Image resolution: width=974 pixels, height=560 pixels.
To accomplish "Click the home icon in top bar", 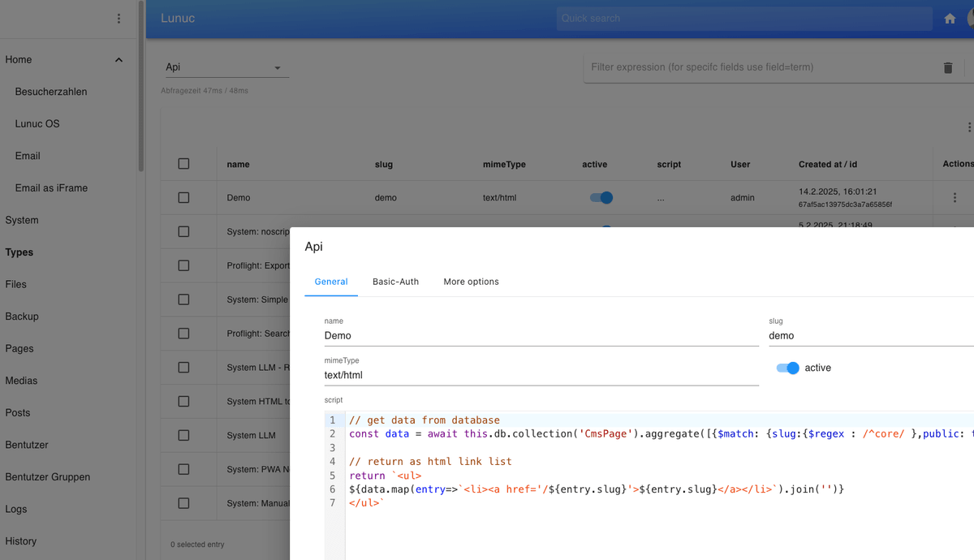I will coord(950,19).
